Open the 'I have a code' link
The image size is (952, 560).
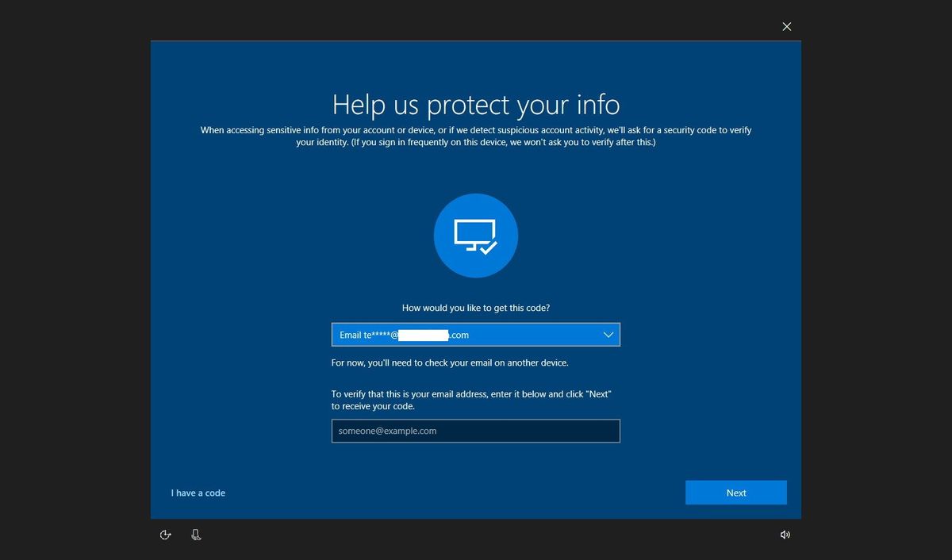198,493
